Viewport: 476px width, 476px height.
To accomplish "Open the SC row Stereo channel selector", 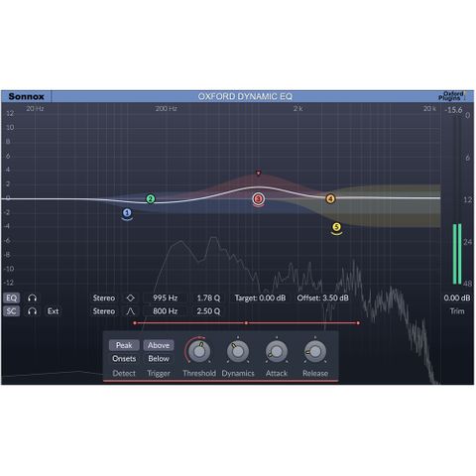I will [104, 311].
